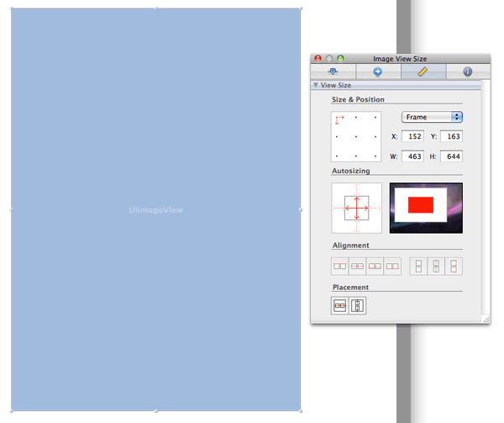Click the origin anchor grid box

pyautogui.click(x=356, y=136)
